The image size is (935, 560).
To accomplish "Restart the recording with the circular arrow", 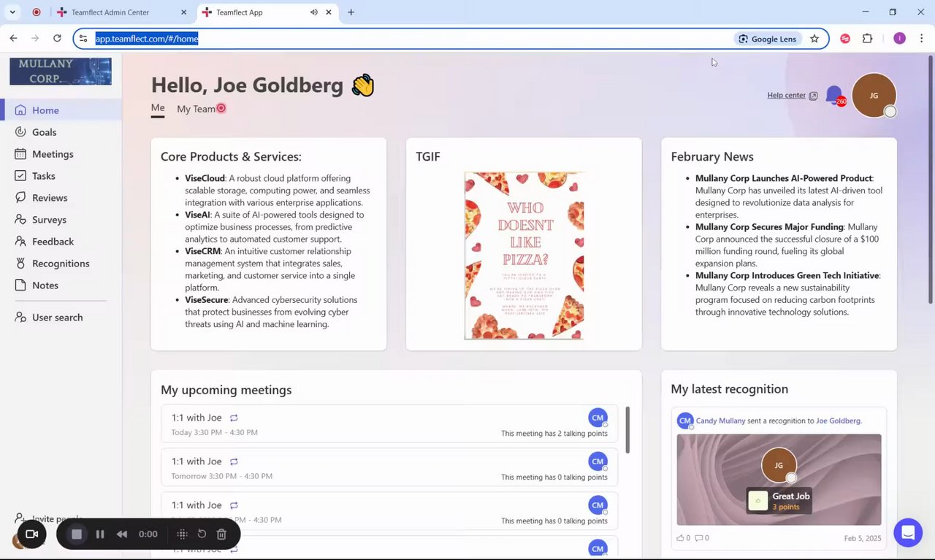I will pos(202,534).
